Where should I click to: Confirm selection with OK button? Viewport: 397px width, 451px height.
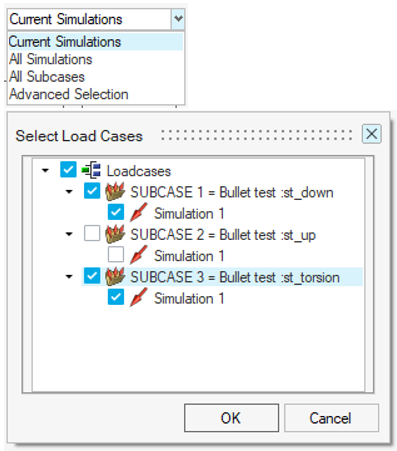tap(231, 418)
